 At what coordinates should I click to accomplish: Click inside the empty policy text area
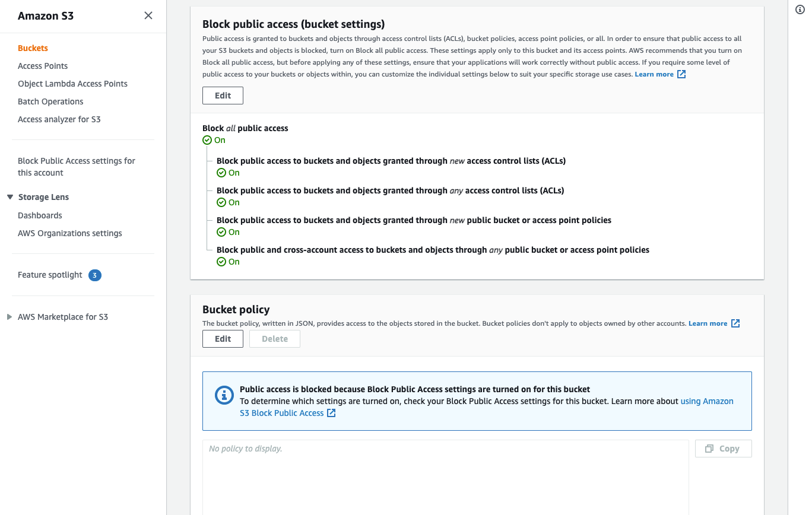[x=445, y=477]
